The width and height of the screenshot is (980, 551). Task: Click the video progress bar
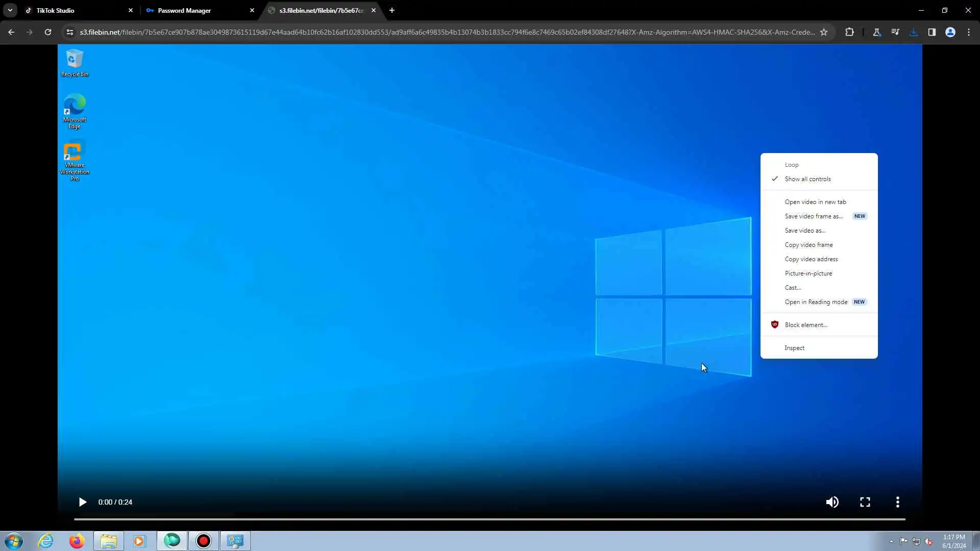tap(489, 519)
